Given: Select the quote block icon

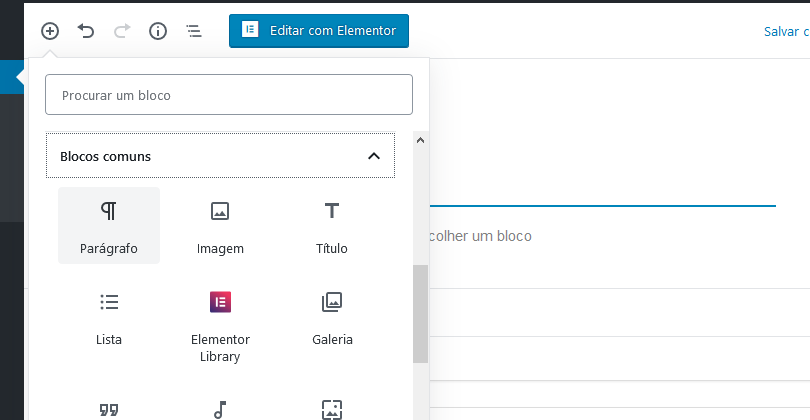Looking at the screenshot, I should pos(109,410).
